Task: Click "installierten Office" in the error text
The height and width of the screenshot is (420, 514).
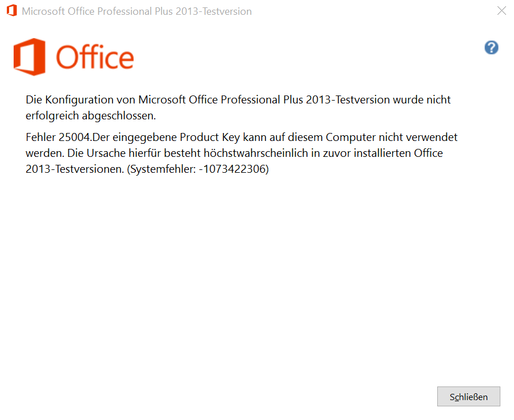Action: pos(398,153)
